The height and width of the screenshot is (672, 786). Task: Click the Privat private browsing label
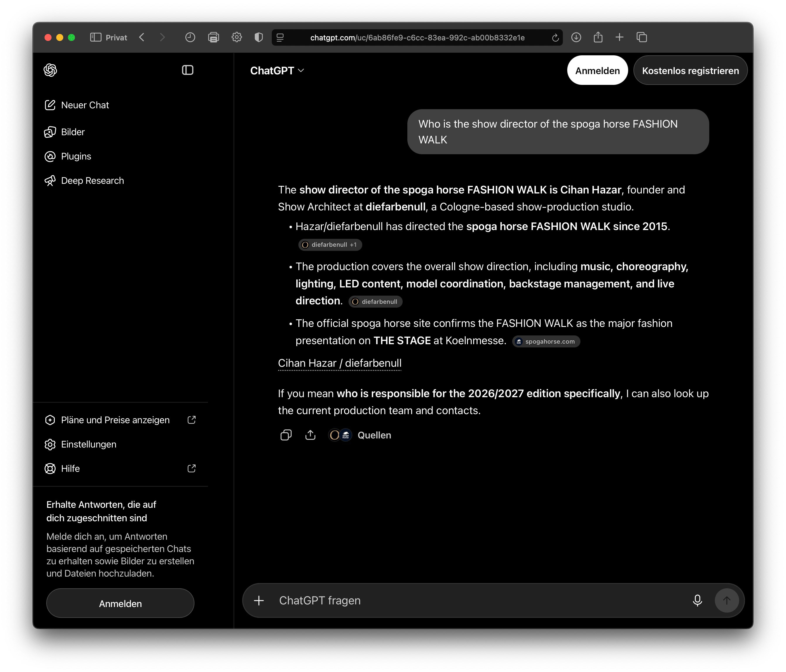tap(117, 37)
